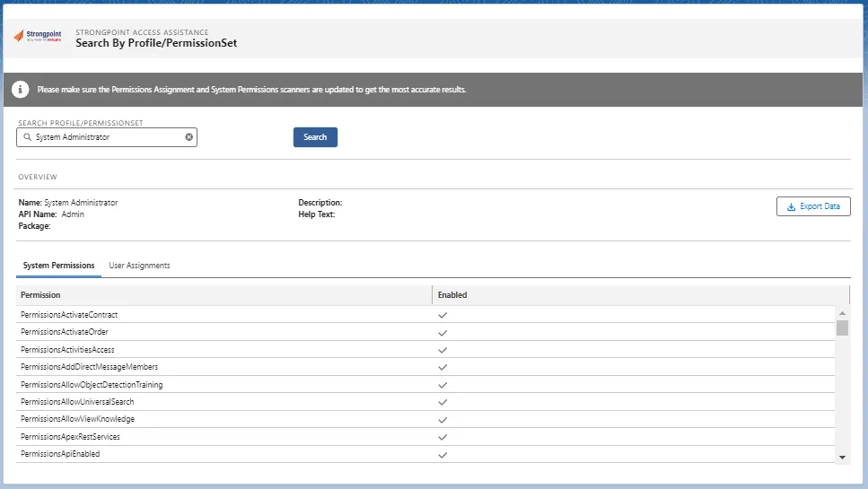The width and height of the screenshot is (868, 489).
Task: Select the PermissionsApiEnabled row text
Action: pyautogui.click(x=60, y=454)
